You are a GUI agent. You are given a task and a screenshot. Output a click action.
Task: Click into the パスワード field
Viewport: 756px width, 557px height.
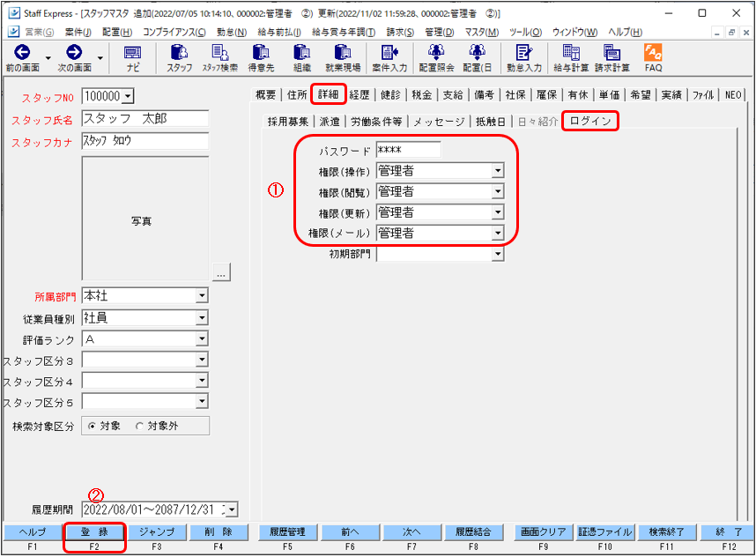click(408, 150)
